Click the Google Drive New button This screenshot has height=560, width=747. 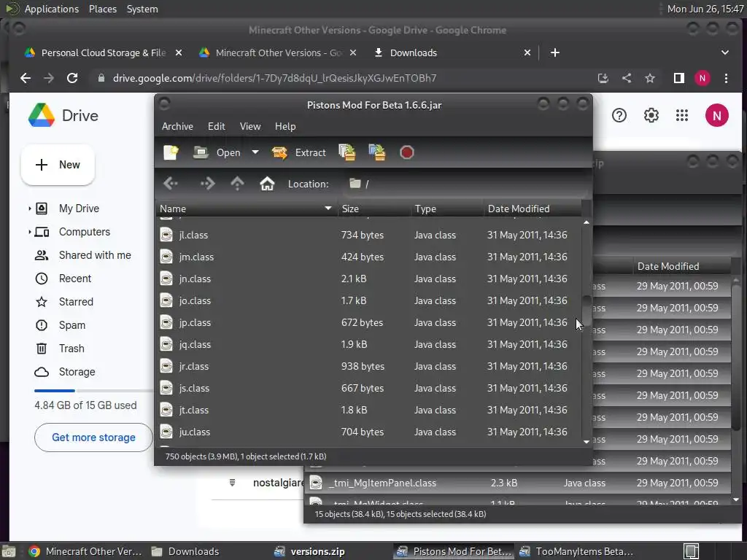[58, 165]
